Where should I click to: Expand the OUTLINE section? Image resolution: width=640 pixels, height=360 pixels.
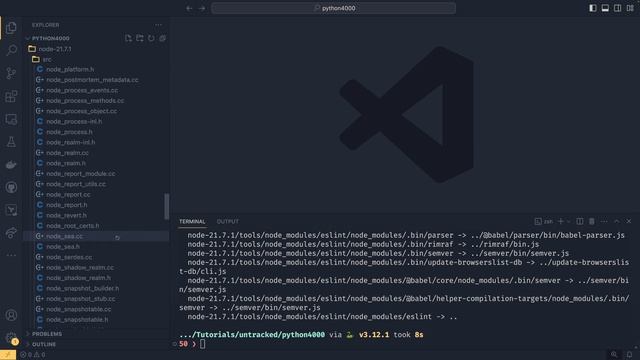click(44, 344)
